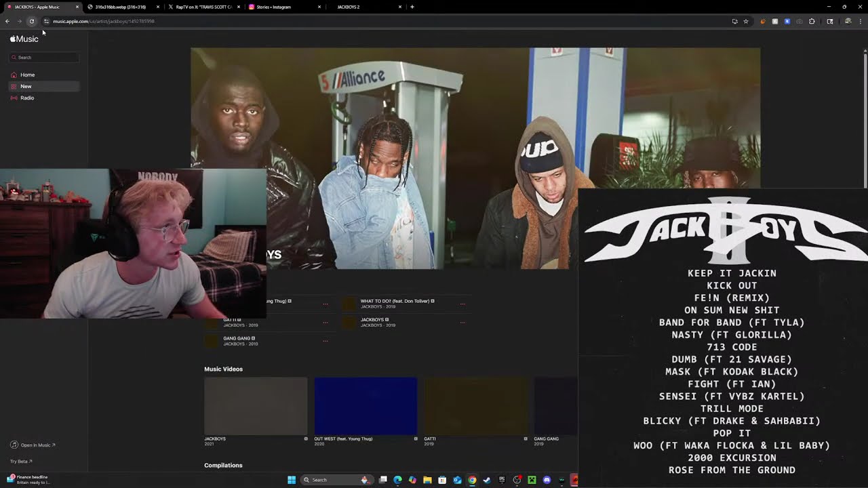Open Home in the sidebar
The width and height of the screenshot is (868, 488).
[x=44, y=75]
